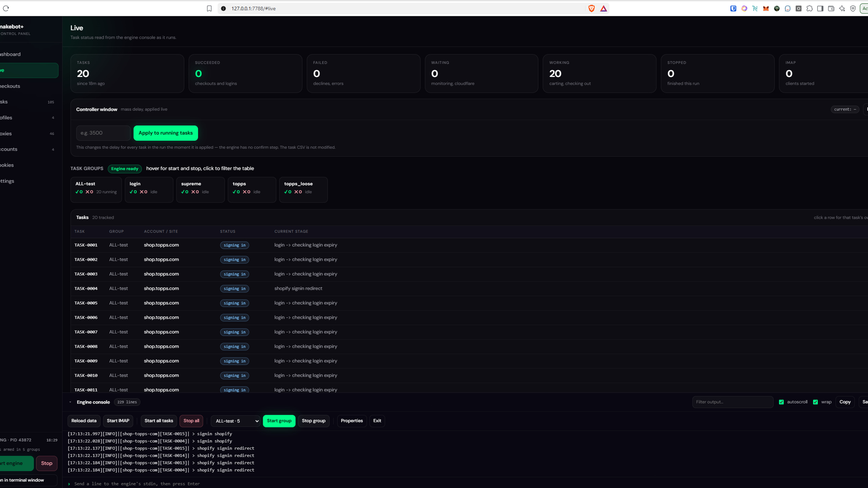868x488 pixels.
Task: Filter table by supreme task group
Action: click(200, 189)
